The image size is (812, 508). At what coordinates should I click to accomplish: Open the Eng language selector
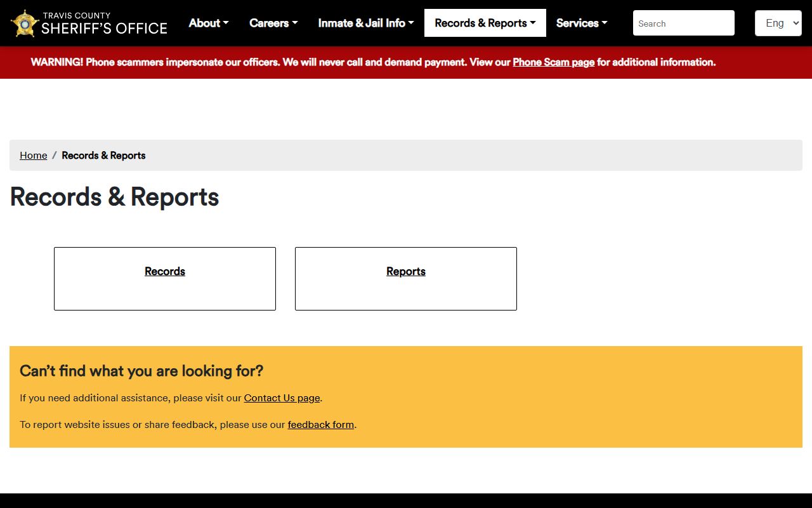pos(778,23)
